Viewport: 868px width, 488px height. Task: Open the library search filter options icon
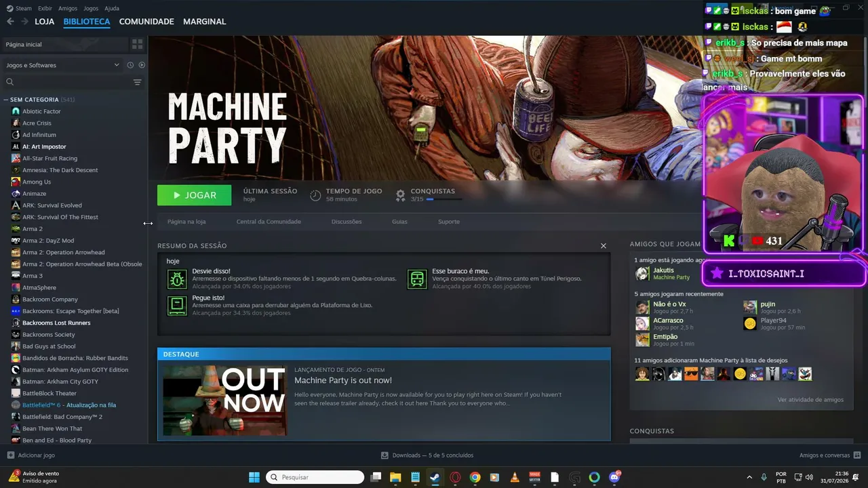[x=138, y=82]
